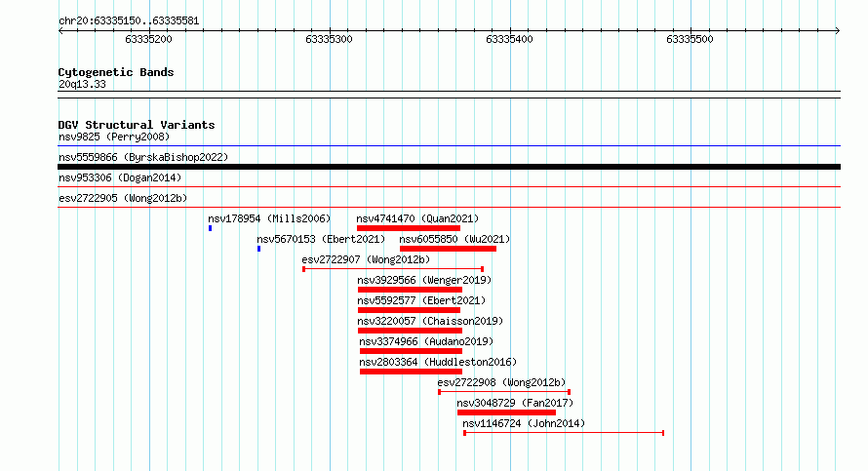Image resolution: width=868 pixels, height=471 pixels.
Task: Click the small blue nsv178954 marker
Action: (x=211, y=228)
